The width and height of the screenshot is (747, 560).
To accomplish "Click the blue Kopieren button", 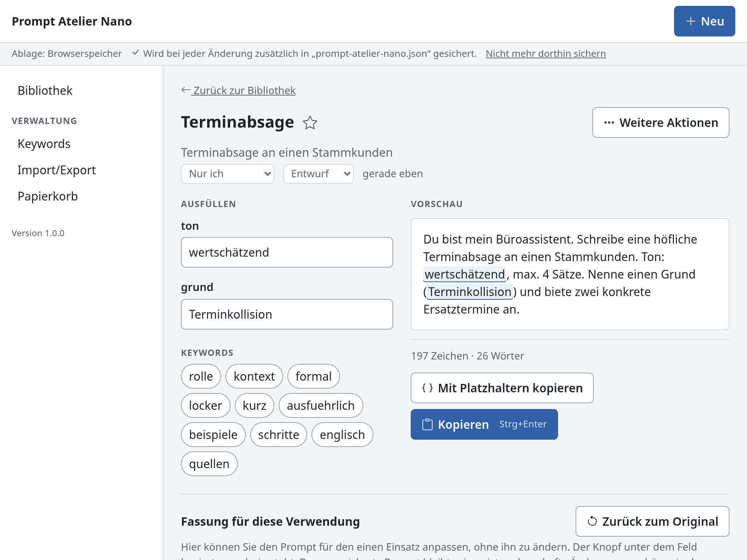I will [484, 424].
